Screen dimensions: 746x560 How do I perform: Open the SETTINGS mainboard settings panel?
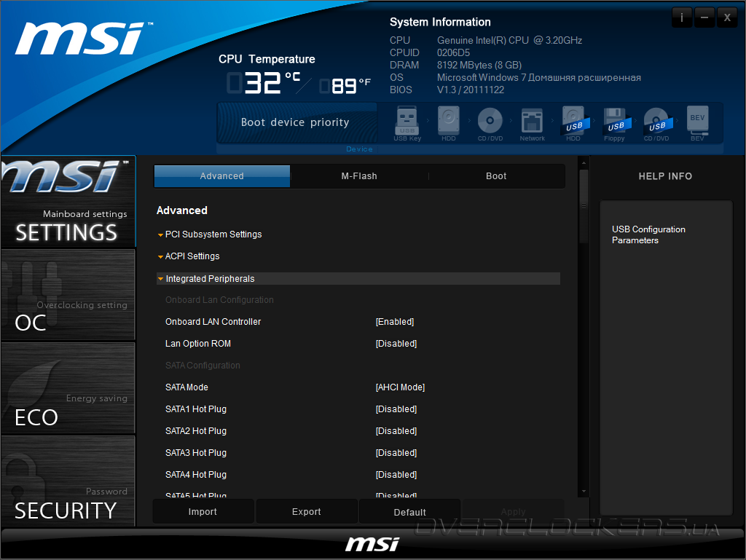click(68, 202)
